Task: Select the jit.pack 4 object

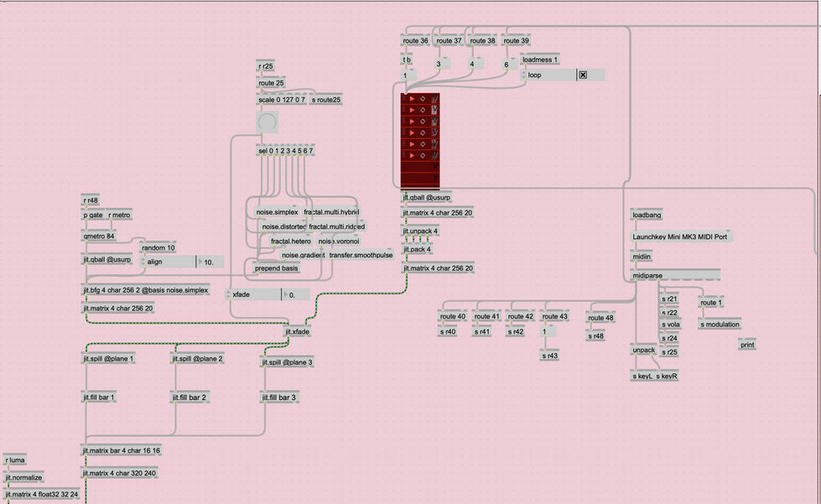Action: pyautogui.click(x=418, y=250)
